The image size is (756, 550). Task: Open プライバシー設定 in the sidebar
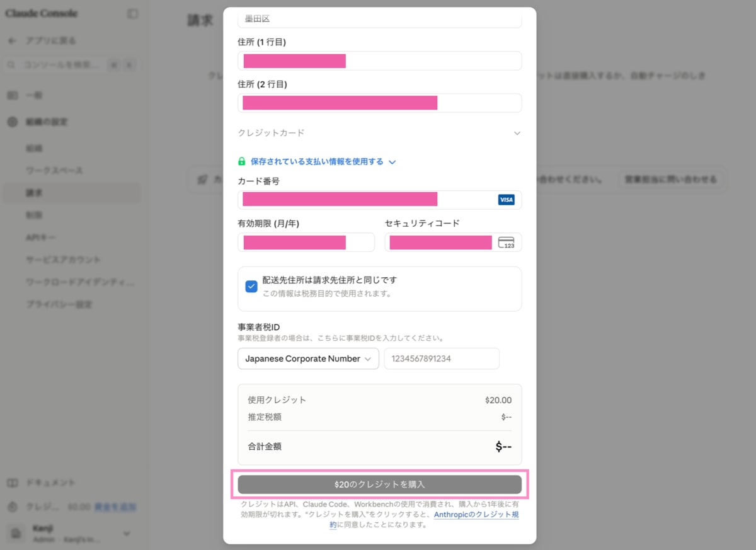click(x=59, y=304)
